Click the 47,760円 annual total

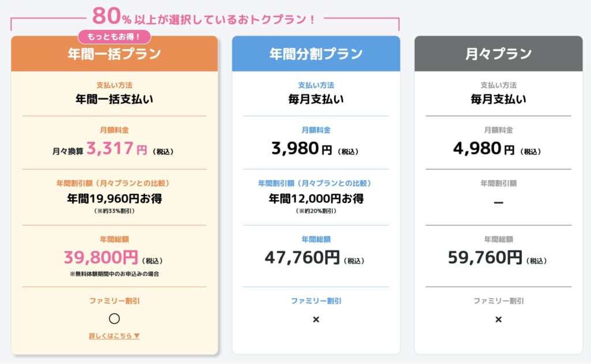click(x=302, y=257)
